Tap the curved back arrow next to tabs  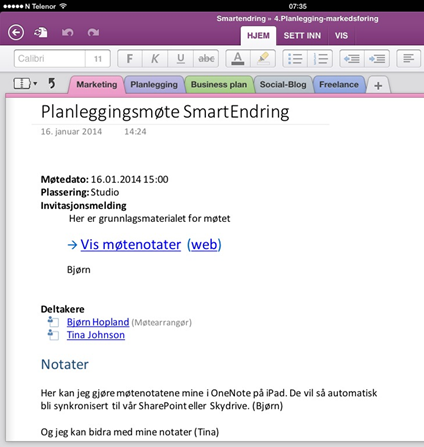pos(52,83)
